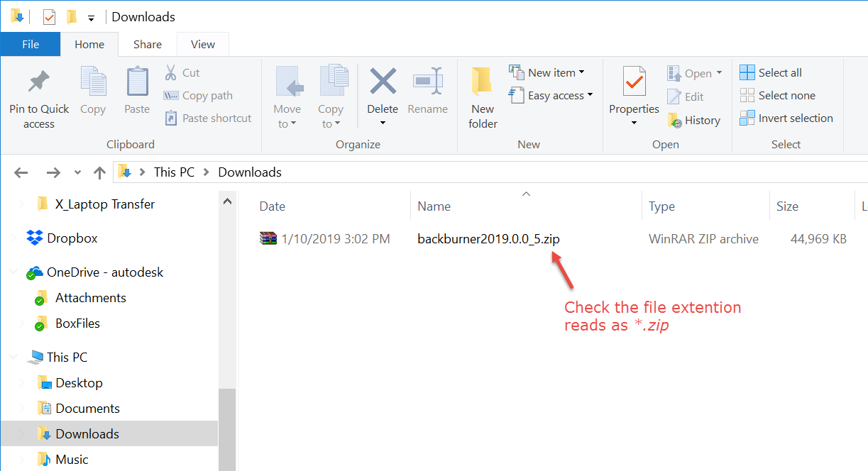Sort by the Name column header
Viewport: 868px width, 471px height.
(x=434, y=206)
